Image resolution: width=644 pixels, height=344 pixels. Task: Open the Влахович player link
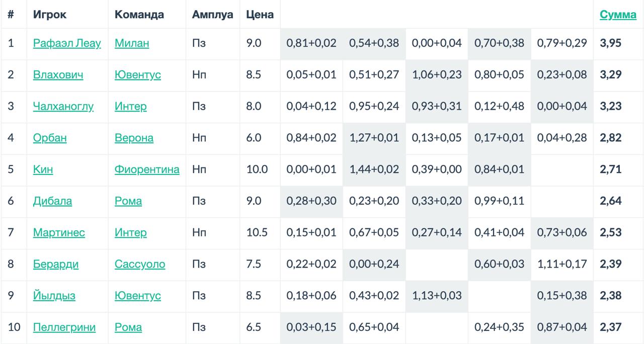tap(58, 75)
